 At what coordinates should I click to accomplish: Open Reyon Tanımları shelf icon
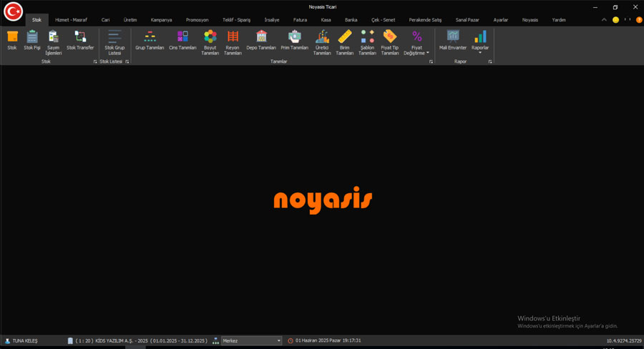[233, 36]
